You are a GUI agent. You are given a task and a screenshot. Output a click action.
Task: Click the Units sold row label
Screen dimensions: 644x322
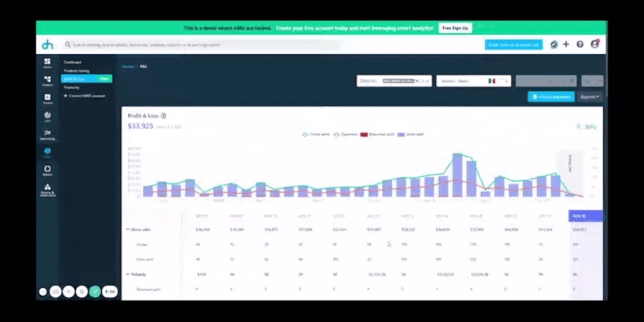click(144, 260)
